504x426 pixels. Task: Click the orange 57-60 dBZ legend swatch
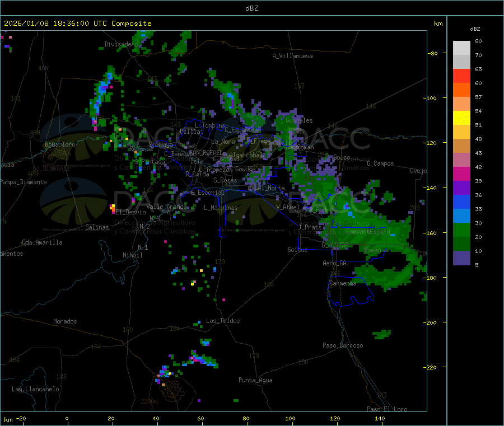[x=461, y=90]
